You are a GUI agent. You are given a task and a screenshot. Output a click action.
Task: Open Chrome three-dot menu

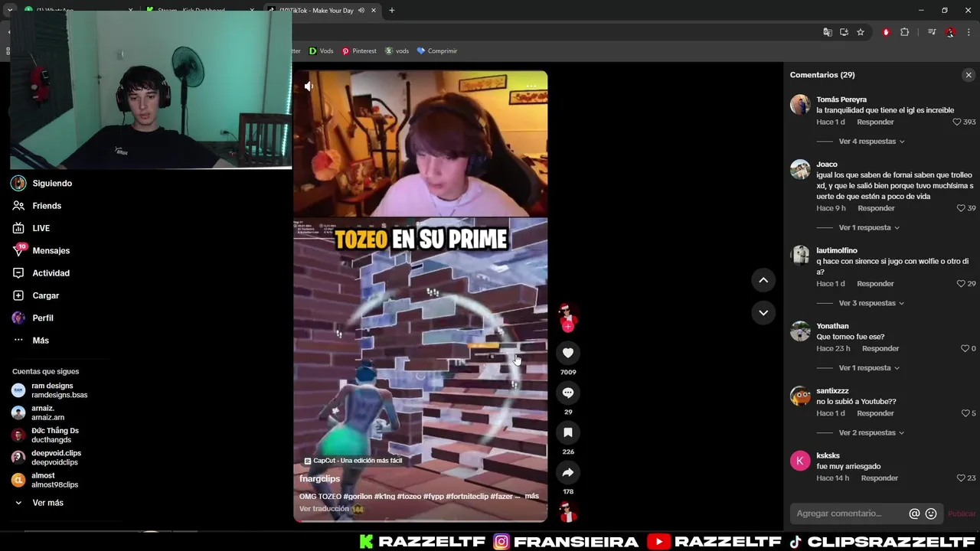969,32
